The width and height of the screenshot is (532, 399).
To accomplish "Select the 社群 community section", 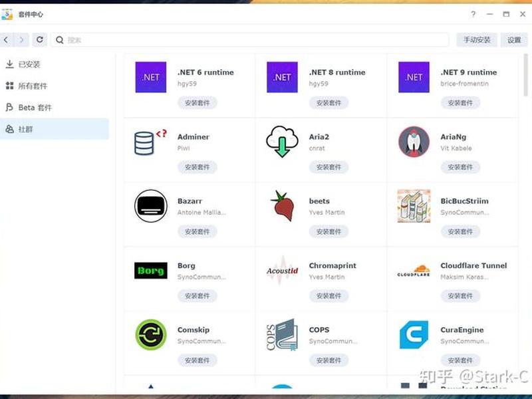I will 55,129.
